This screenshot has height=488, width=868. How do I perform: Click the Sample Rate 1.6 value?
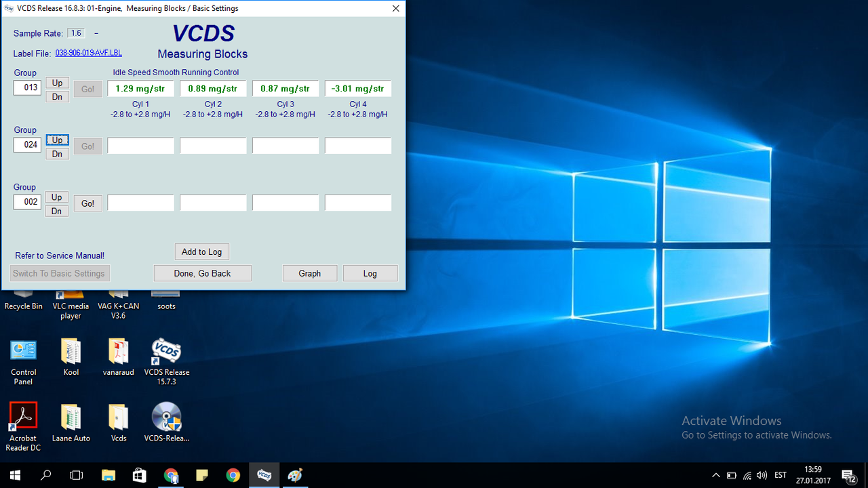pyautogui.click(x=76, y=33)
